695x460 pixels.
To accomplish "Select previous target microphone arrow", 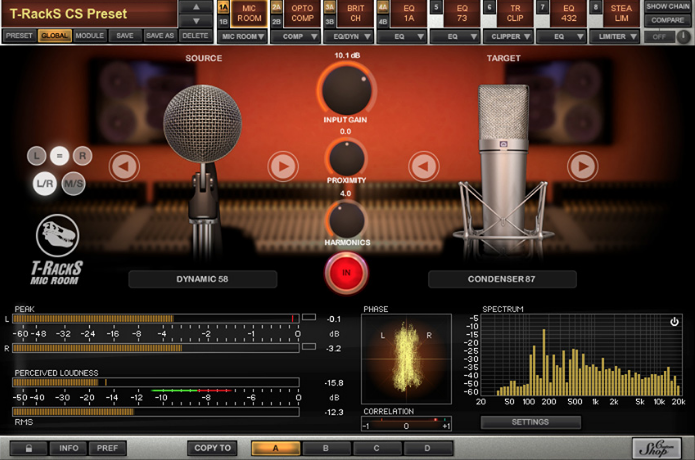I will click(x=424, y=166).
